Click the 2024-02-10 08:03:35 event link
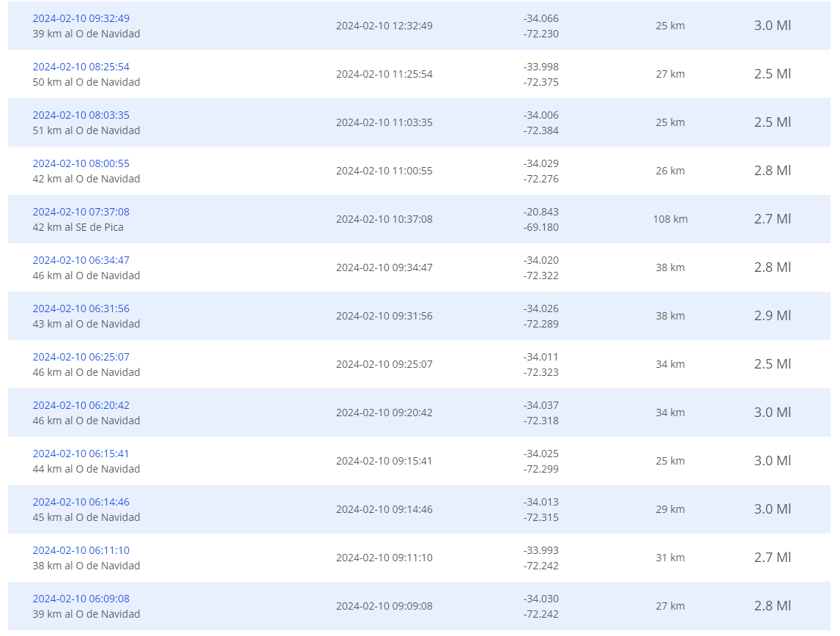Image resolution: width=840 pixels, height=636 pixels. [x=81, y=115]
